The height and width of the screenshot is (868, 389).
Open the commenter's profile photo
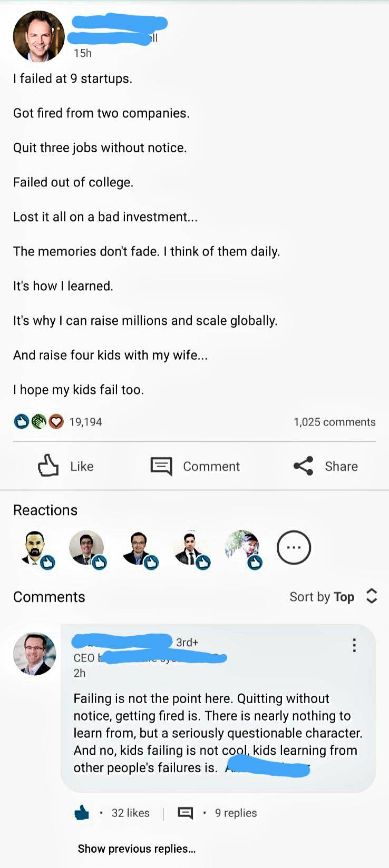point(34,654)
